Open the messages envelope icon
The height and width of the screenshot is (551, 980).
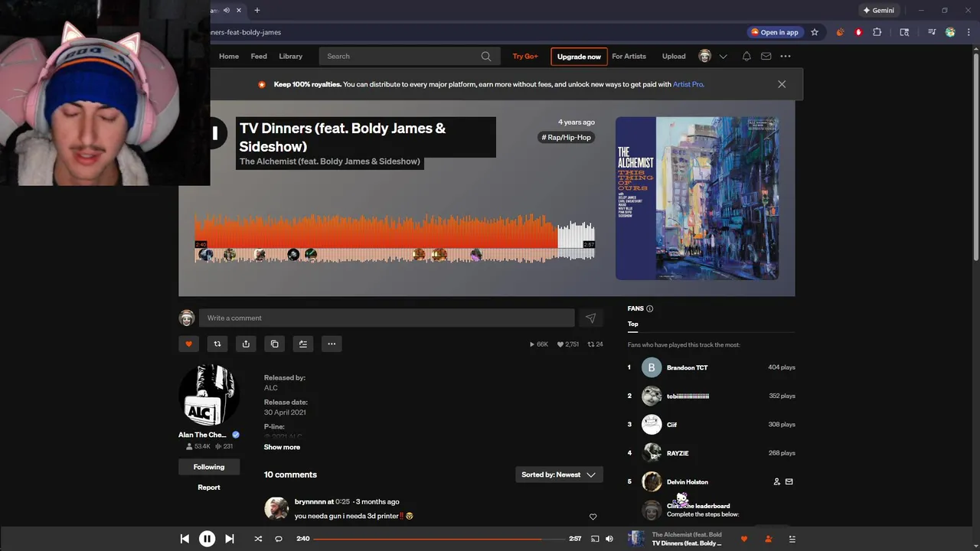coord(766,56)
